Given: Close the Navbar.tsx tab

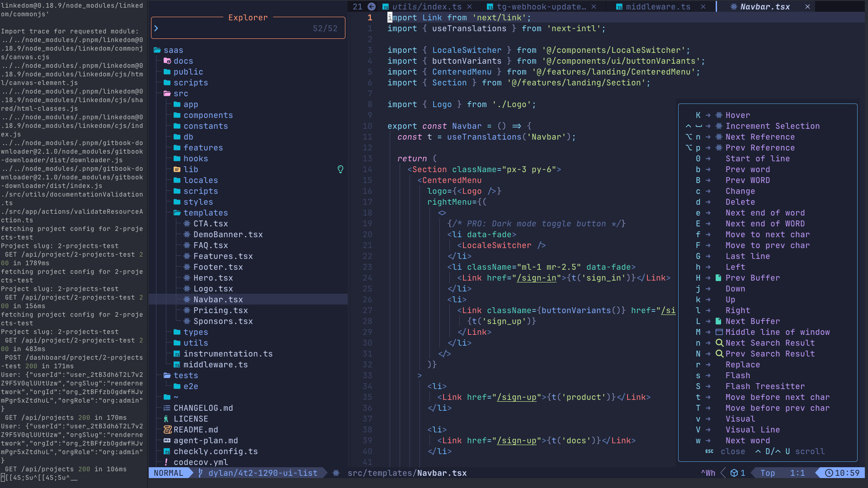Looking at the screenshot, I should coord(807,6).
